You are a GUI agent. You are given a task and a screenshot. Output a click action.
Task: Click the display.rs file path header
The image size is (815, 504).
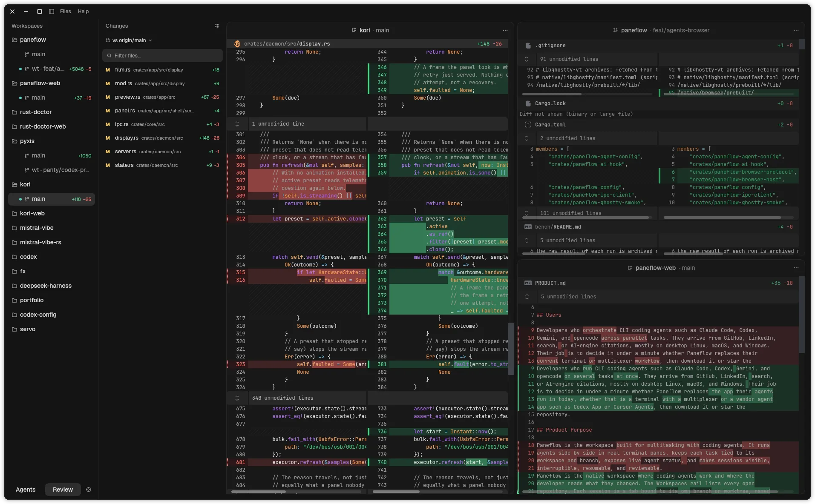click(x=287, y=44)
